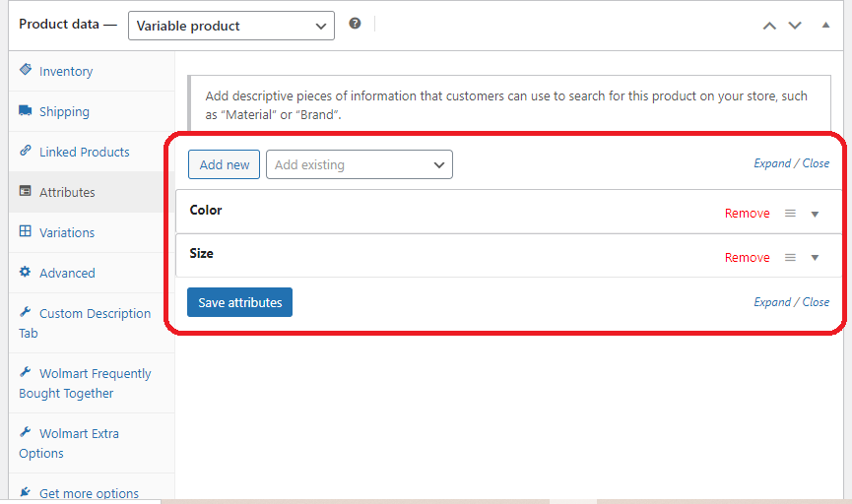This screenshot has width=852, height=504.
Task: Expand the Color attribute row arrow
Action: click(815, 214)
